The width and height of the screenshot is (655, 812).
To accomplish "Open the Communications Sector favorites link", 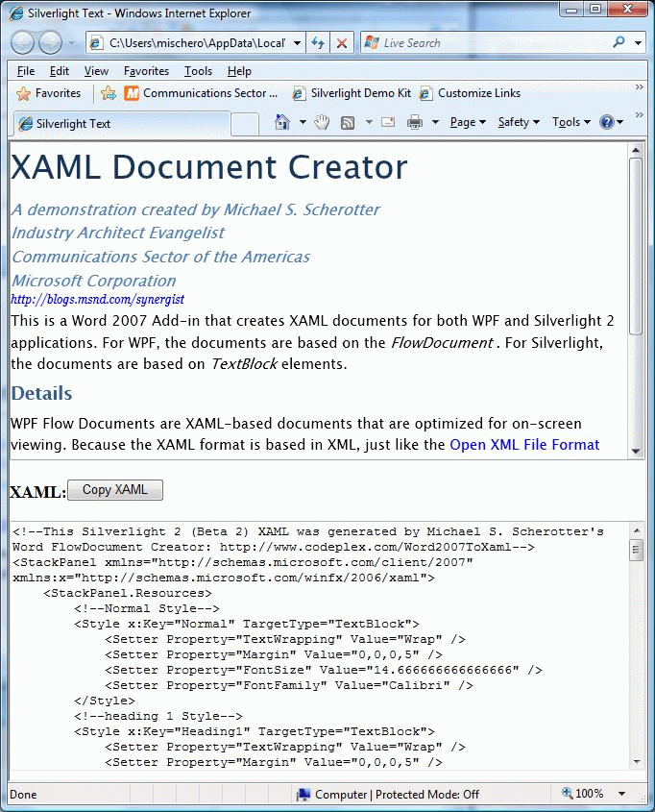I will pyautogui.click(x=201, y=93).
